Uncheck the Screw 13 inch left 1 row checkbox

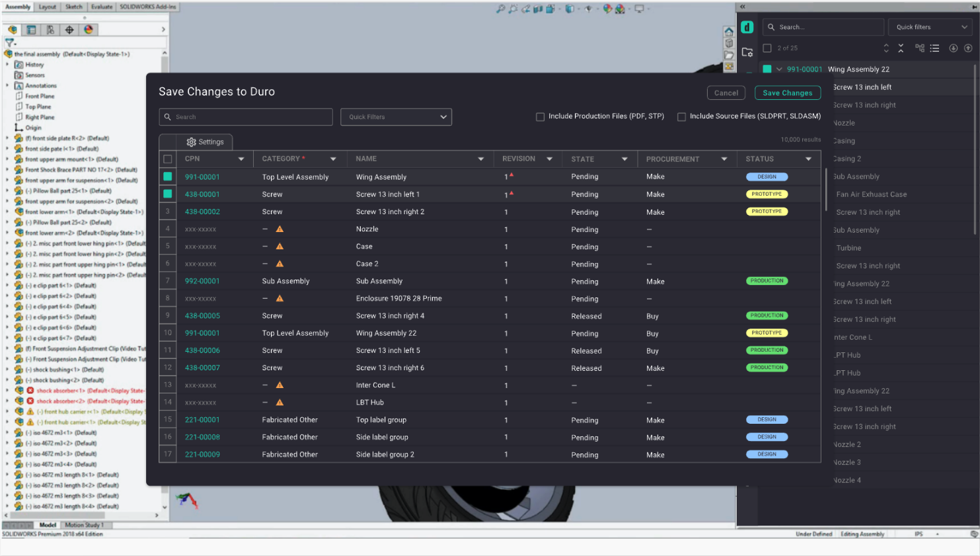(168, 194)
